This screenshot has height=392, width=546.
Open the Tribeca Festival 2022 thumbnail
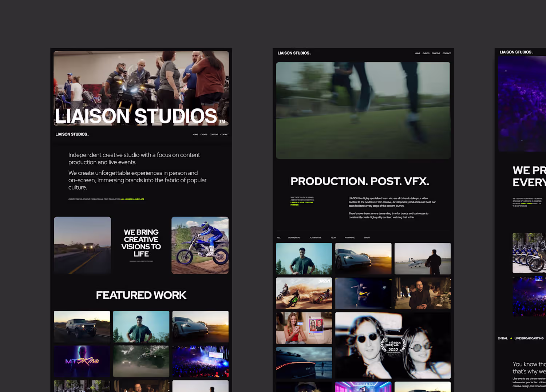[393, 345]
